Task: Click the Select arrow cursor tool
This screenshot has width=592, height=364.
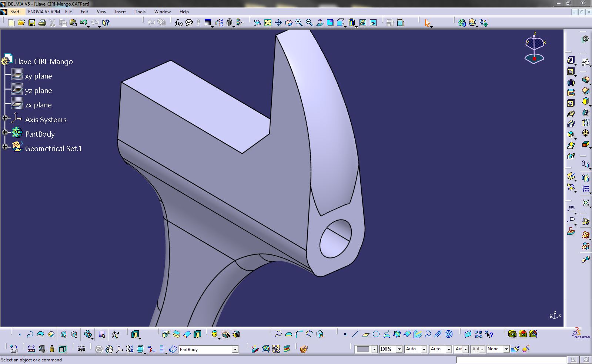Action: tap(428, 23)
